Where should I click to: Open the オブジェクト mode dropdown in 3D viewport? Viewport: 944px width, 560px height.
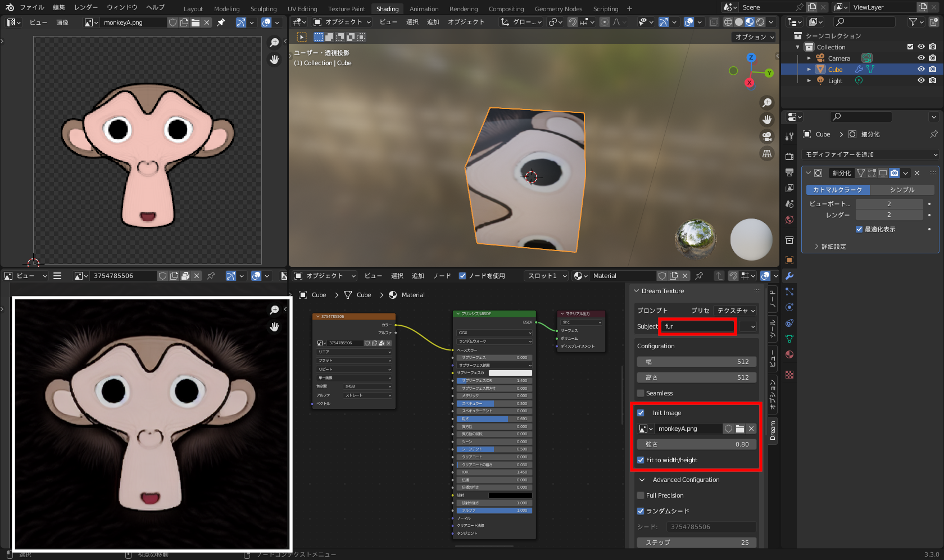tap(342, 22)
